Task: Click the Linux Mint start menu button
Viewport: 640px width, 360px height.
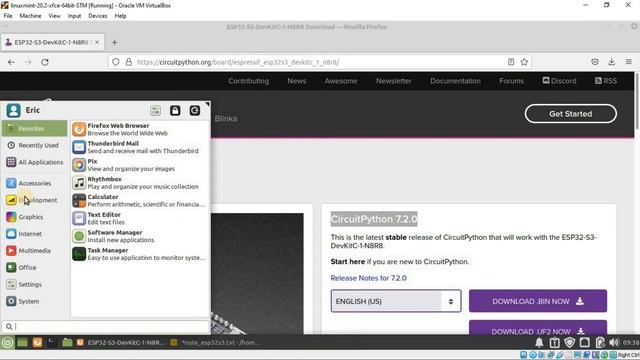Action: pyautogui.click(x=7, y=342)
